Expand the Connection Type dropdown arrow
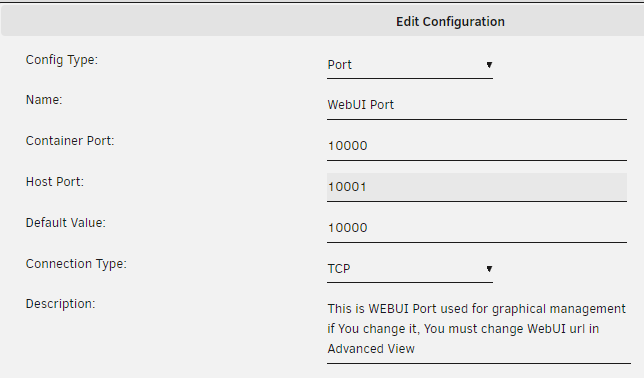Screen dimensions: 644x378 click(x=489, y=269)
